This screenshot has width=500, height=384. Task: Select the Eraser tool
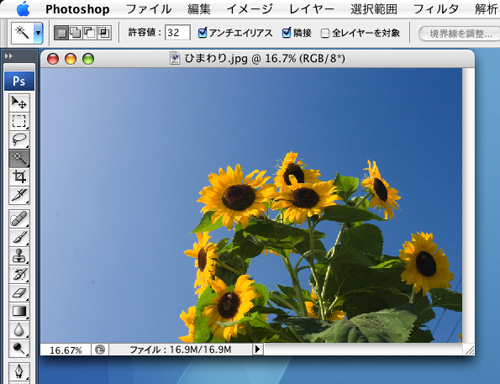coord(19,293)
